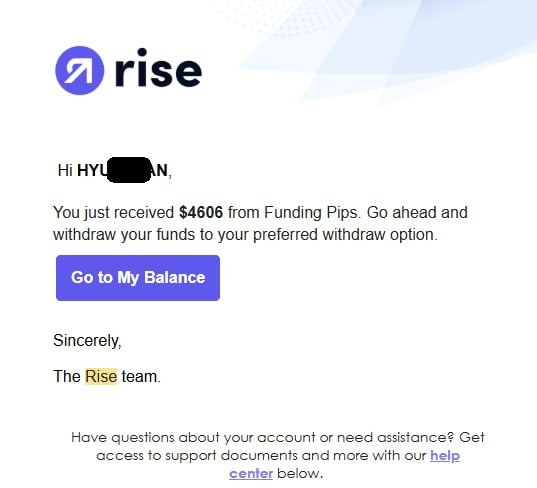Click the 'Funding Pips' sender name text

coord(311,213)
